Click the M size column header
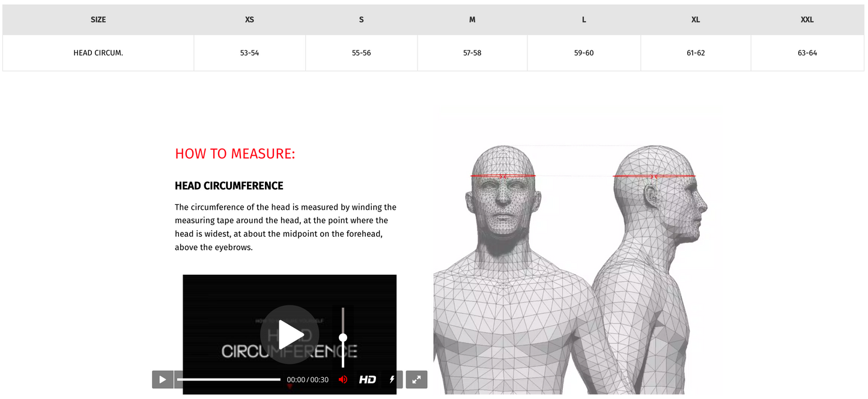 click(472, 20)
